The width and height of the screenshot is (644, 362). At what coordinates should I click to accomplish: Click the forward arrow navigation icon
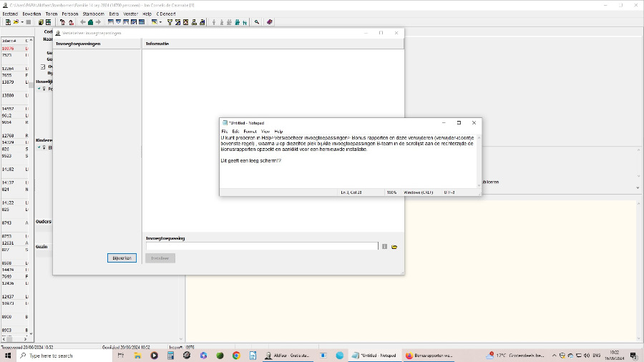click(x=98, y=22)
